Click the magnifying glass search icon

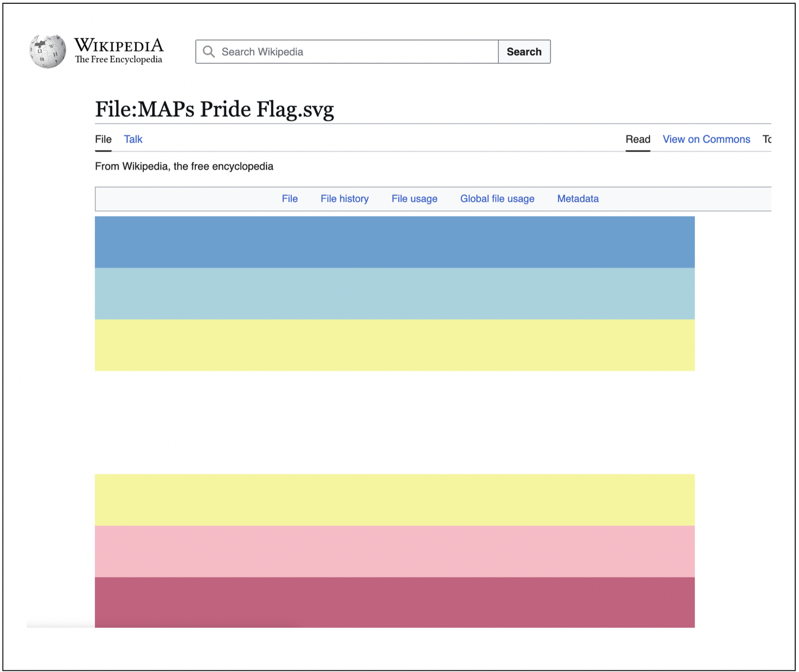coord(209,52)
